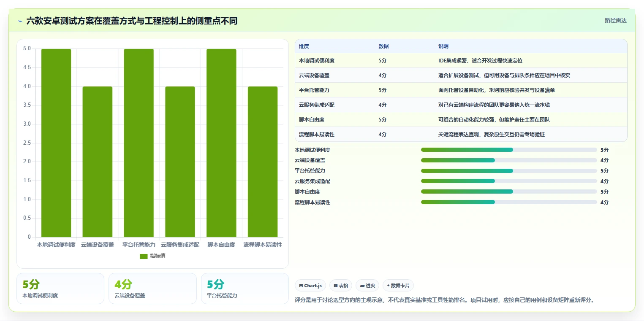Screen dimensions: 644x321
Task: Click the 5分 value ending the 脚本自由度 progress row
Action: tap(604, 192)
